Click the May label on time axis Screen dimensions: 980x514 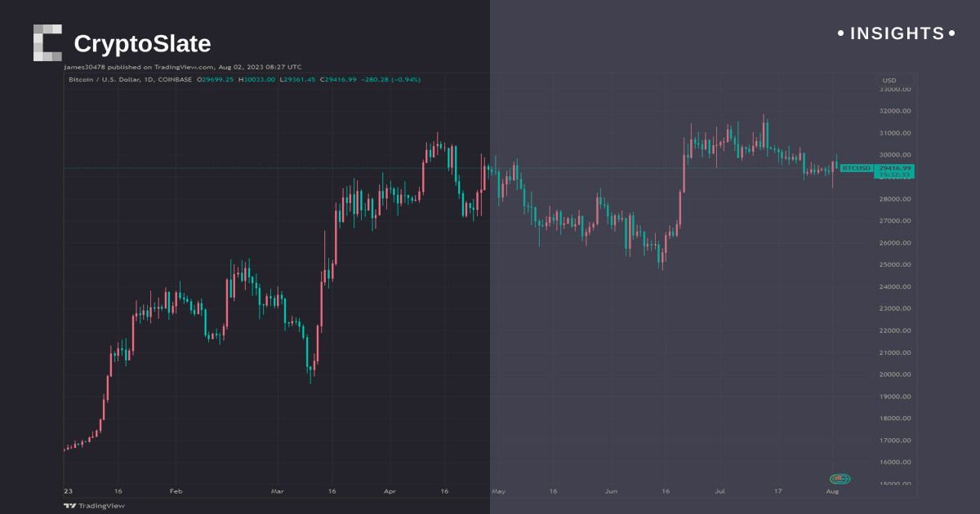coord(498,492)
